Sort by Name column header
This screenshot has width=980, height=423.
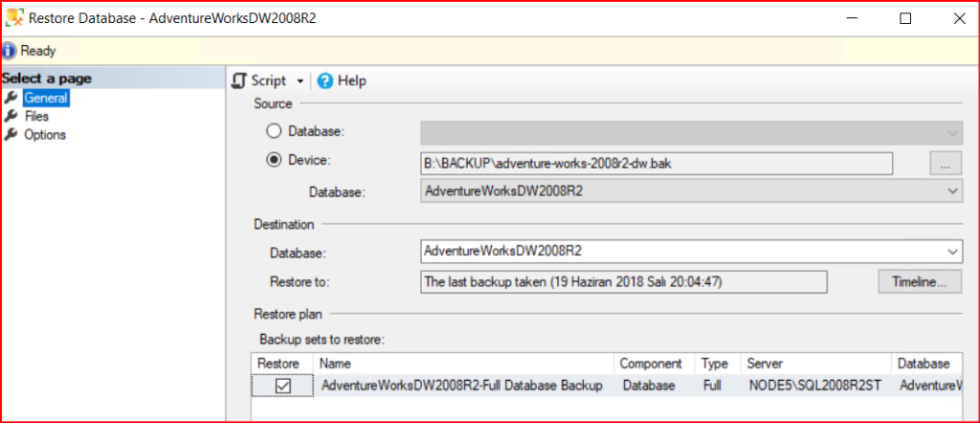point(465,364)
